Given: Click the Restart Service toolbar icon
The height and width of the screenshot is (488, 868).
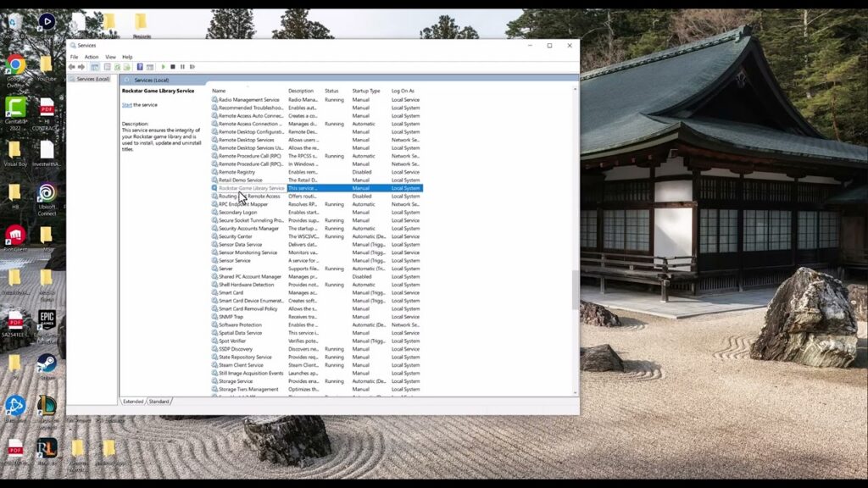Looking at the screenshot, I should pos(192,67).
